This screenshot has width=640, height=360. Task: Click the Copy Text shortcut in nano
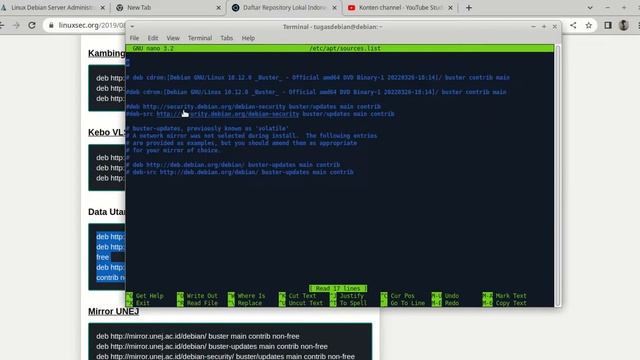(x=505, y=303)
